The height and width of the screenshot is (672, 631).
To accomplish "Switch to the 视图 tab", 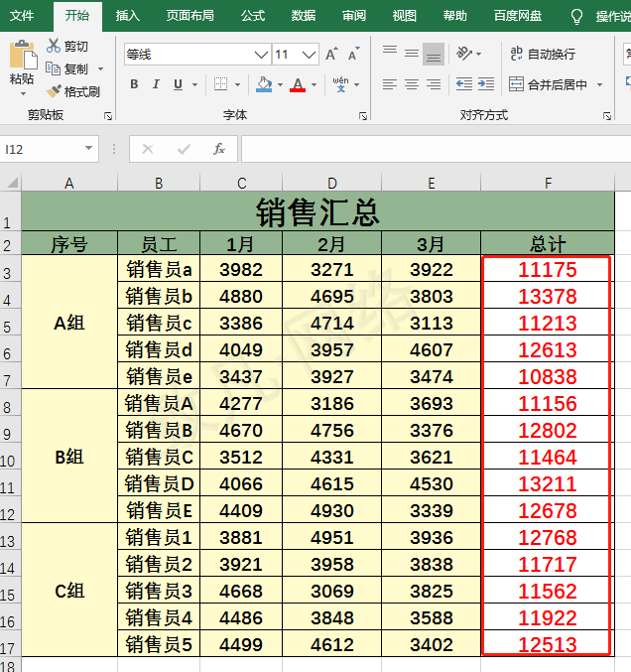I will click(405, 16).
